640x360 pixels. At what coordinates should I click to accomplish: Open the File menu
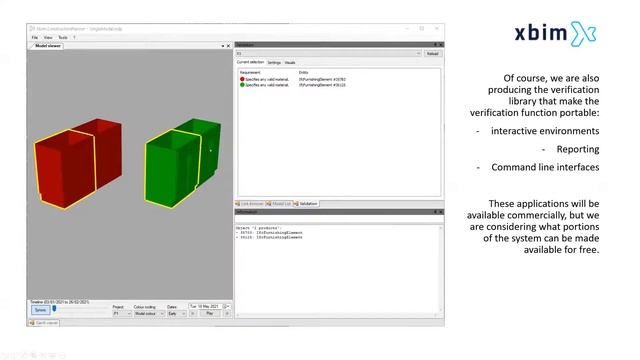[35, 37]
